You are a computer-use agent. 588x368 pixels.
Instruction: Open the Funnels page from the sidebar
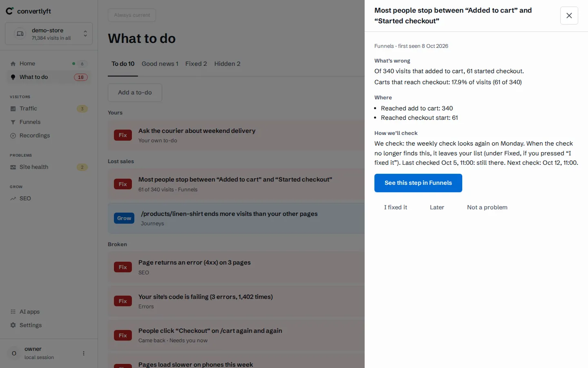tap(49, 122)
